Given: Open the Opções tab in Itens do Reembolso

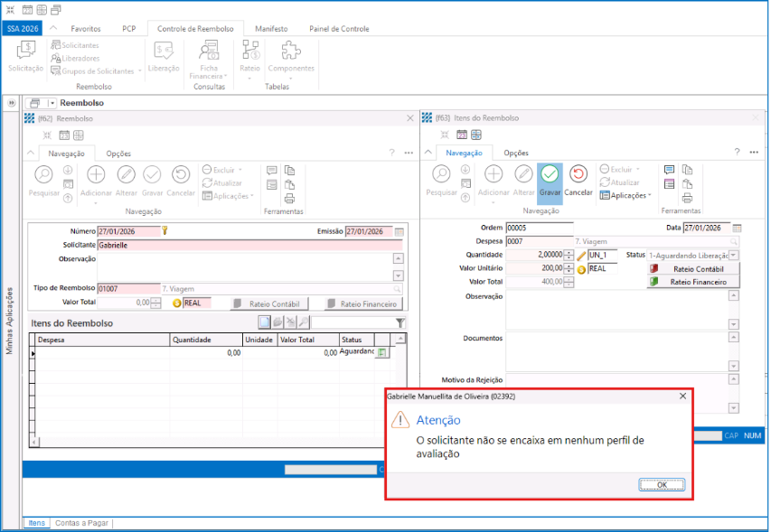Looking at the screenshot, I should 516,153.
